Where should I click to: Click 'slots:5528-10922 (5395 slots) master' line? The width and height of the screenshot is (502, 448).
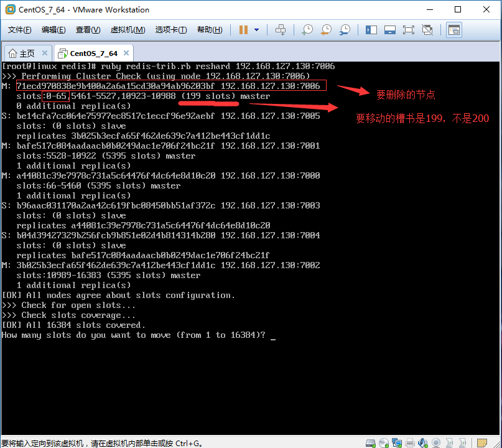pos(106,156)
